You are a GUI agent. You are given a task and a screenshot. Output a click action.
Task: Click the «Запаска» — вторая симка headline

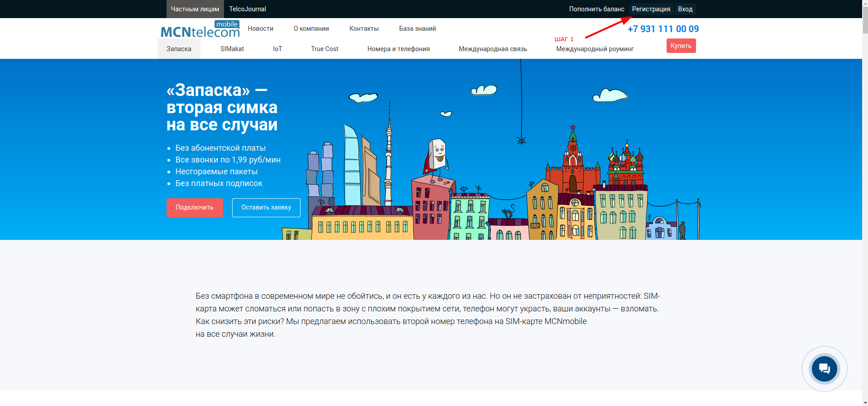click(222, 107)
